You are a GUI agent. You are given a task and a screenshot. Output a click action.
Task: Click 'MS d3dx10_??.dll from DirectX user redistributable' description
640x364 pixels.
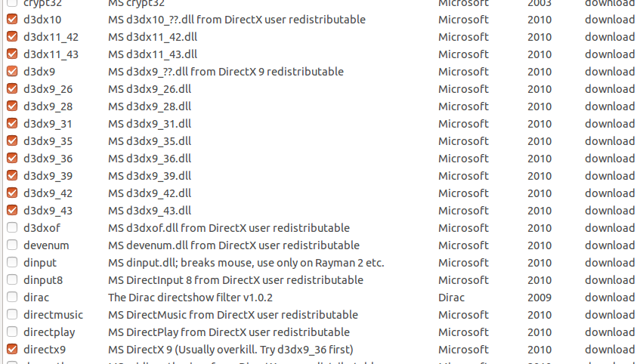click(237, 20)
